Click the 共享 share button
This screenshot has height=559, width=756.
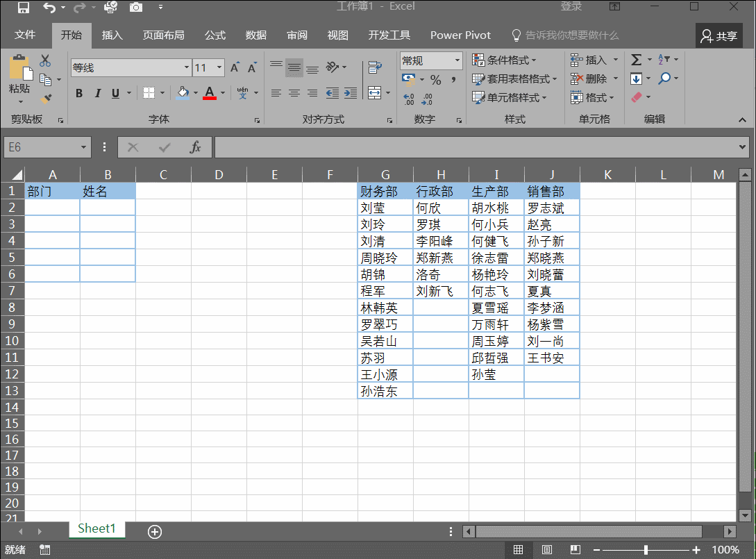(719, 35)
